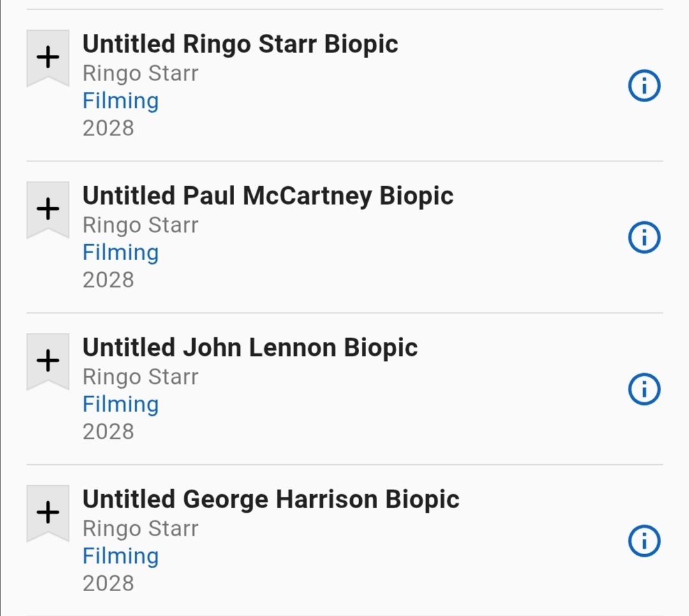
Task: Click Filming status under Ringo Starr Biopic
Action: [121, 101]
